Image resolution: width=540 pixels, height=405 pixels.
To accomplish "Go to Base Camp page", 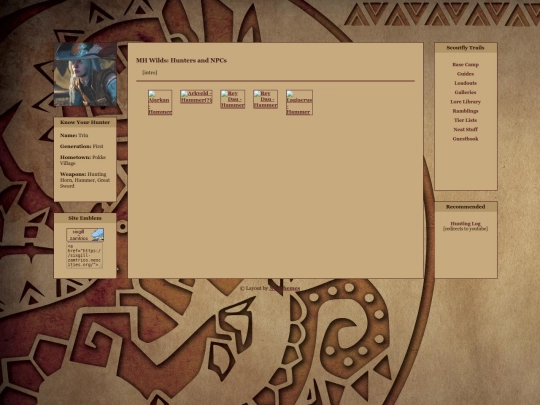I will coord(466,64).
